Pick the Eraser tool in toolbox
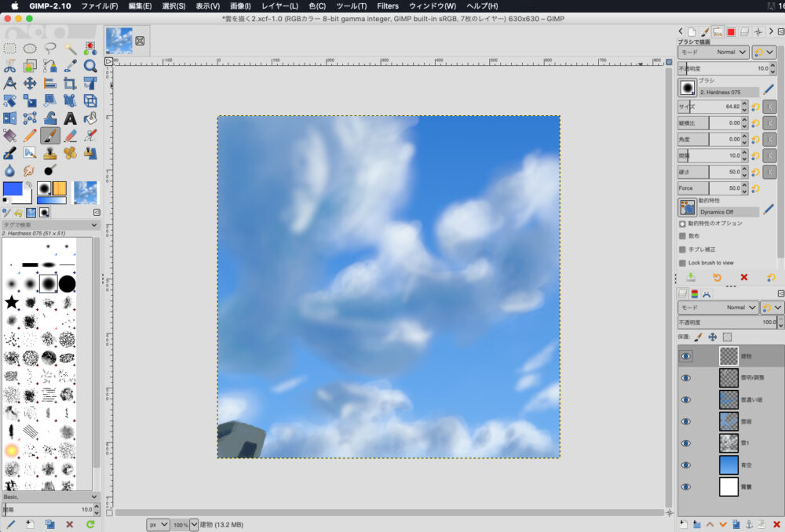The height and width of the screenshot is (532, 785). click(x=70, y=136)
